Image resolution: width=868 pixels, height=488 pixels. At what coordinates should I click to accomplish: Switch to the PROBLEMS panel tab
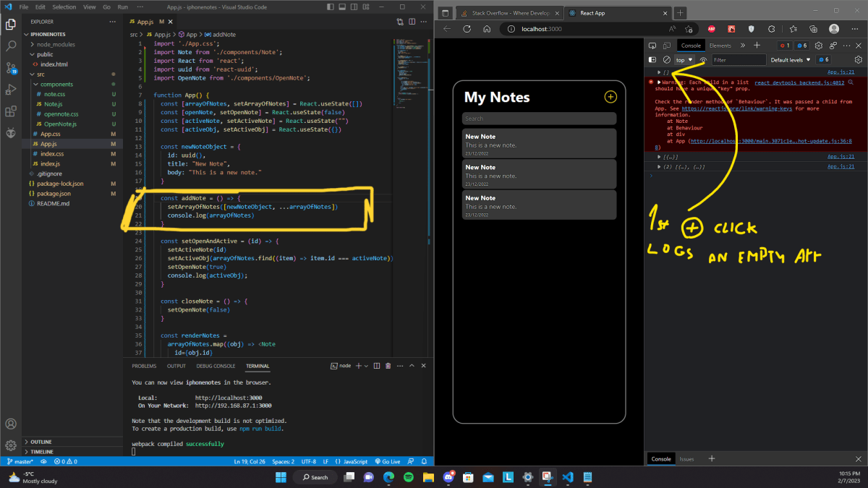click(144, 366)
